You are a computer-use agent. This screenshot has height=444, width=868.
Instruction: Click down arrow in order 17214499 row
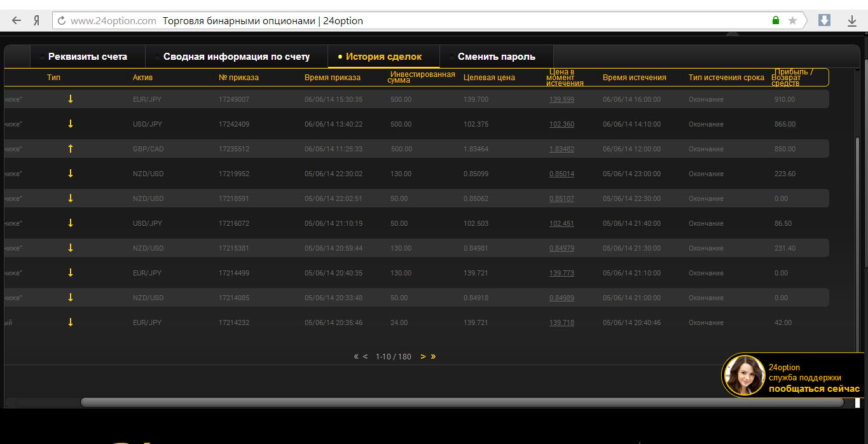point(71,273)
